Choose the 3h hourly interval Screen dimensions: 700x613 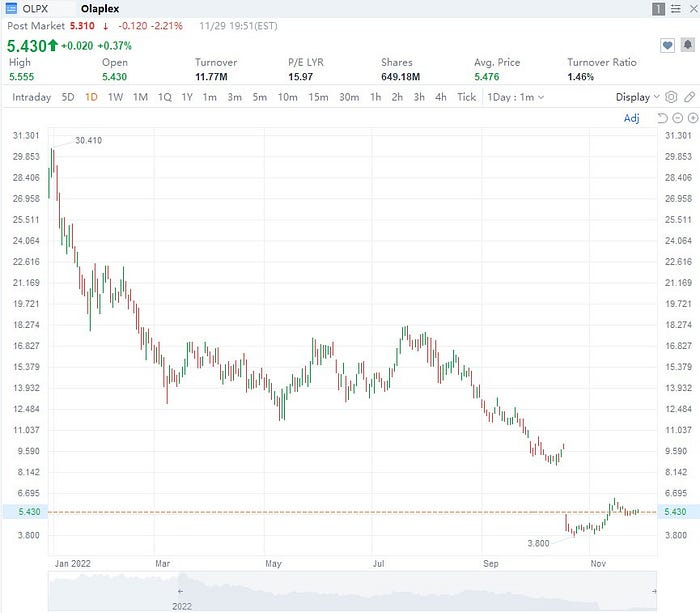tap(419, 97)
